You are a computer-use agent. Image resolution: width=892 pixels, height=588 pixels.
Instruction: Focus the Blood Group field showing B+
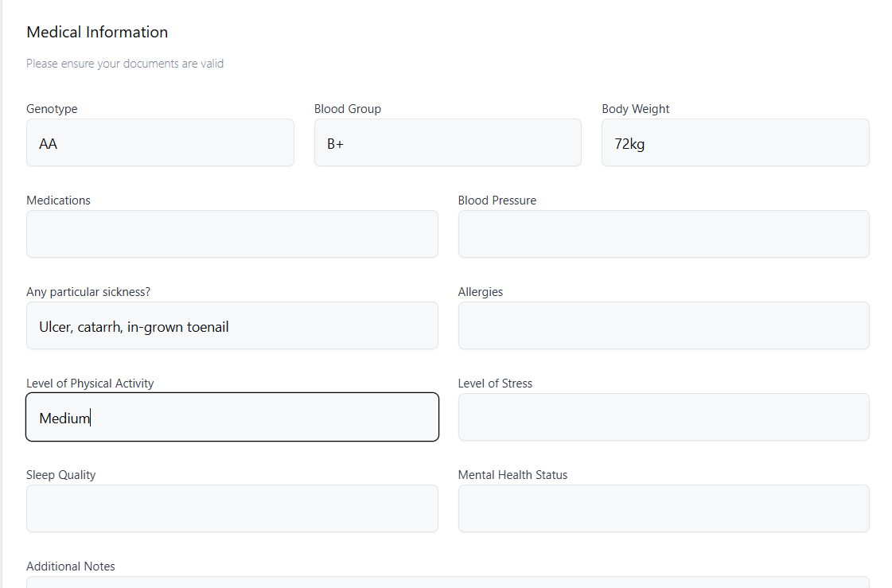[447, 143]
